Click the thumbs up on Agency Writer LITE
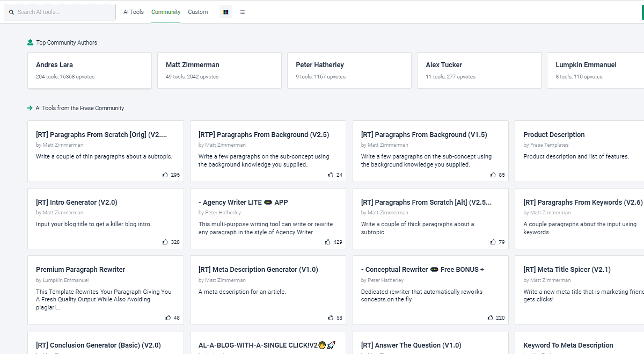This screenshot has width=644, height=354. pyautogui.click(x=327, y=242)
